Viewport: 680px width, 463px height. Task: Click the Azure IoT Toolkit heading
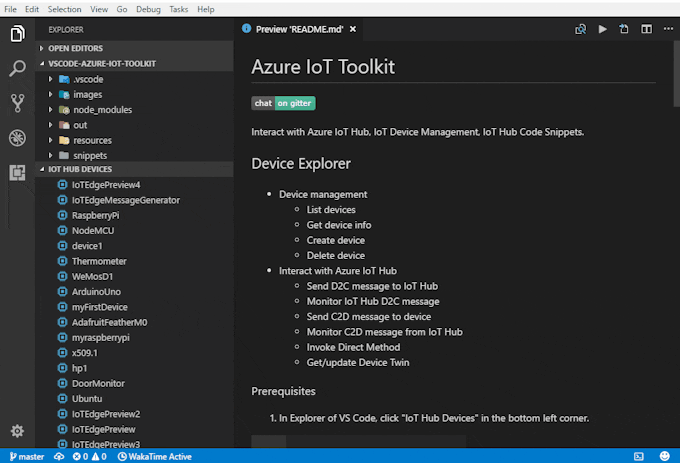pyautogui.click(x=323, y=67)
